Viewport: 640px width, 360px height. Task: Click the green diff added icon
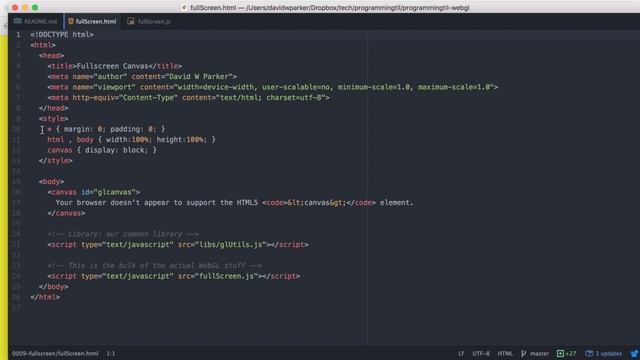tap(560, 353)
